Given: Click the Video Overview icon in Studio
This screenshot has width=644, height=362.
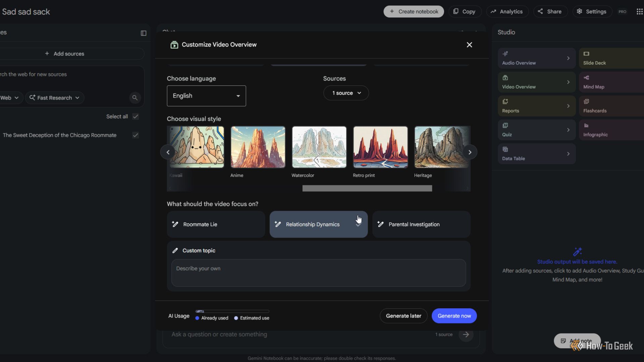Looking at the screenshot, I should (x=505, y=77).
